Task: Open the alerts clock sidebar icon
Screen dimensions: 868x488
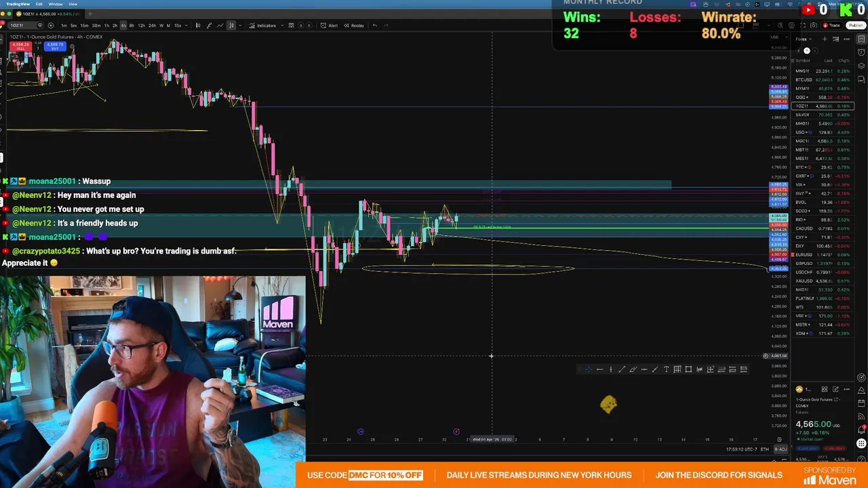Action: point(861,52)
